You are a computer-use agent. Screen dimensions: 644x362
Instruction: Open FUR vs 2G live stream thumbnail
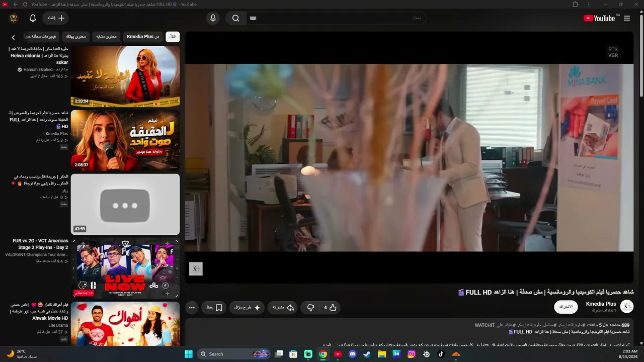125,268
